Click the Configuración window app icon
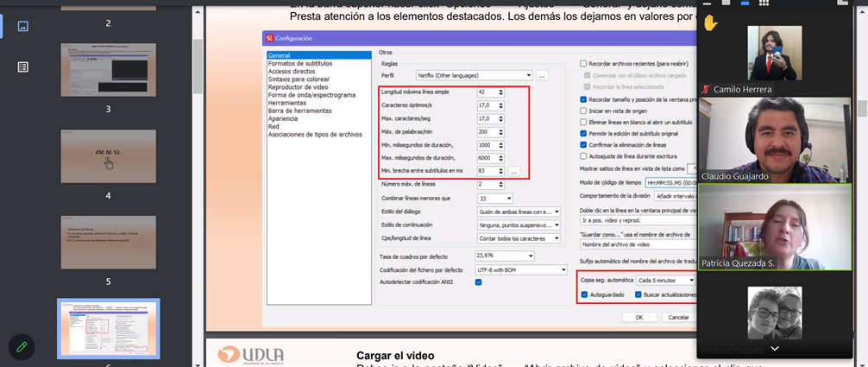This screenshot has width=868, height=367. tap(270, 38)
